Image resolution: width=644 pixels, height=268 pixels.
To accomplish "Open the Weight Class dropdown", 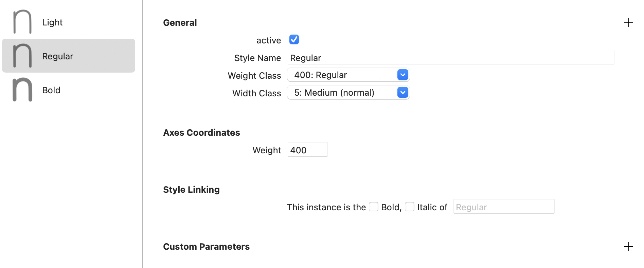I will point(348,75).
